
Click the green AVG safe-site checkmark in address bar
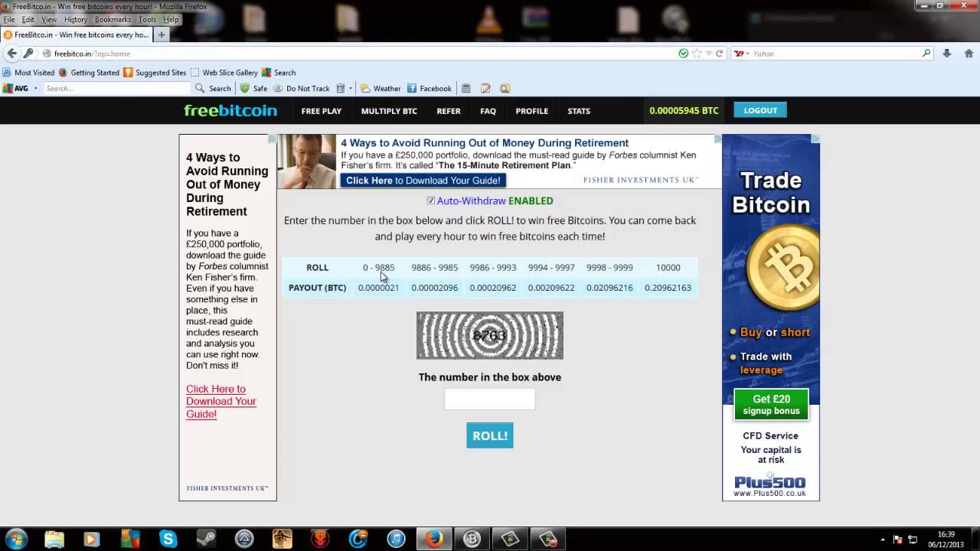coord(684,54)
